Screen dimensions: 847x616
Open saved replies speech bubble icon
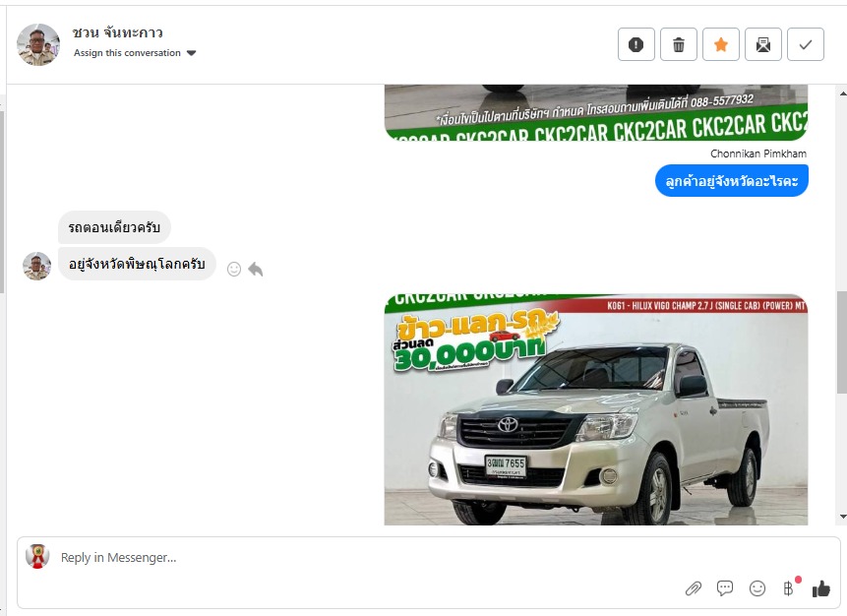725,587
